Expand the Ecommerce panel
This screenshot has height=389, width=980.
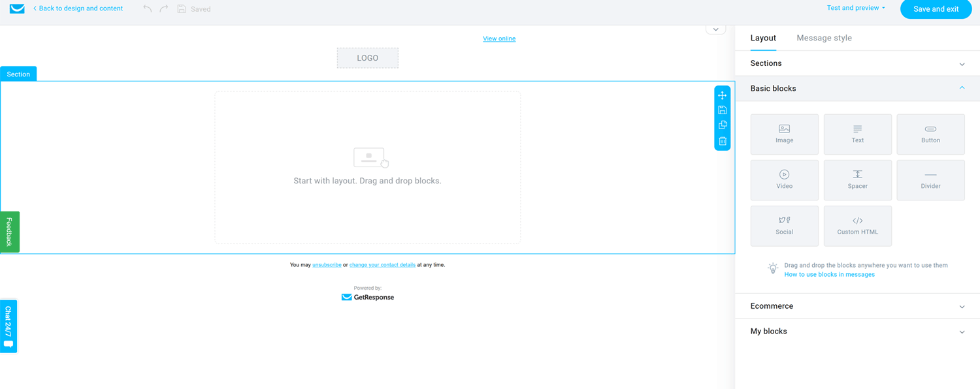click(857, 306)
